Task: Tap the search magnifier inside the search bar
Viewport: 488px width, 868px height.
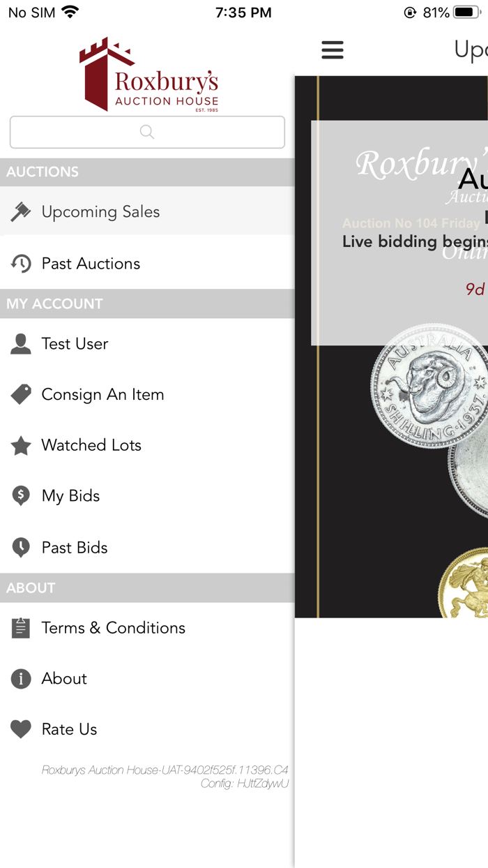Action: click(146, 131)
